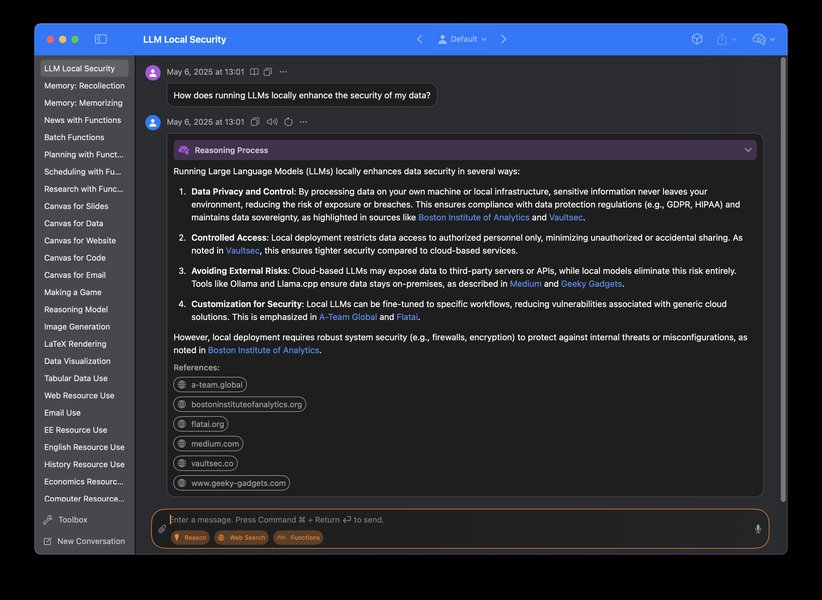822x600 pixels.
Task: Open the chat bubbles dropdown in title bar
Action: point(763,39)
